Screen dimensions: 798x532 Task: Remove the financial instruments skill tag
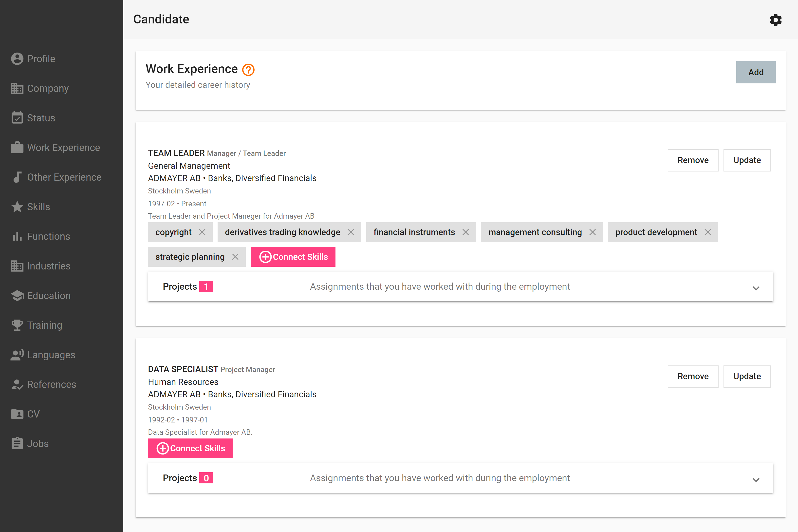(466, 232)
